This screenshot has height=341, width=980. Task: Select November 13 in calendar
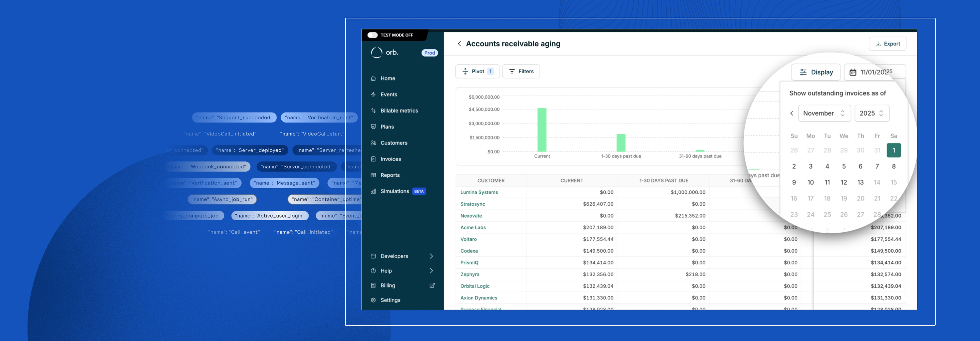(861, 183)
